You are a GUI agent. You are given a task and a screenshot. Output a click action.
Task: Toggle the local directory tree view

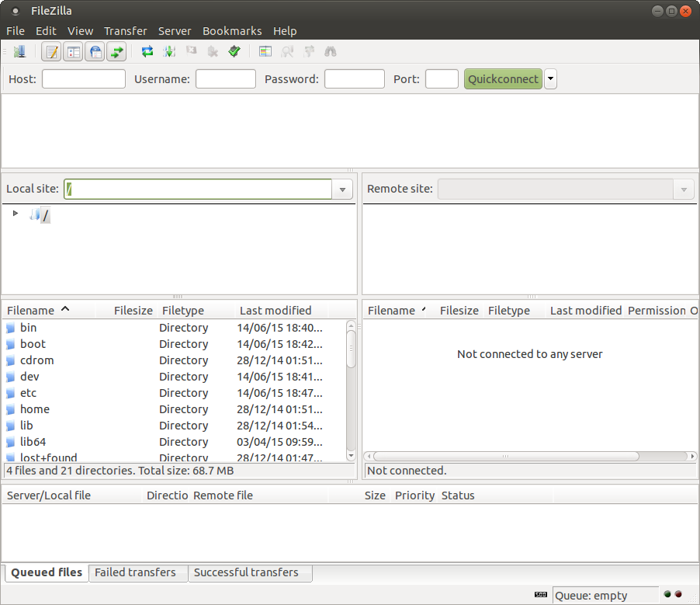(x=74, y=51)
